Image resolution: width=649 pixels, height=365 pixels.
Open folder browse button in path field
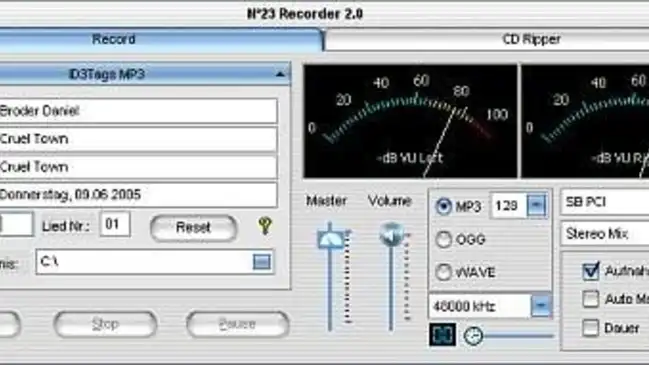click(262, 262)
